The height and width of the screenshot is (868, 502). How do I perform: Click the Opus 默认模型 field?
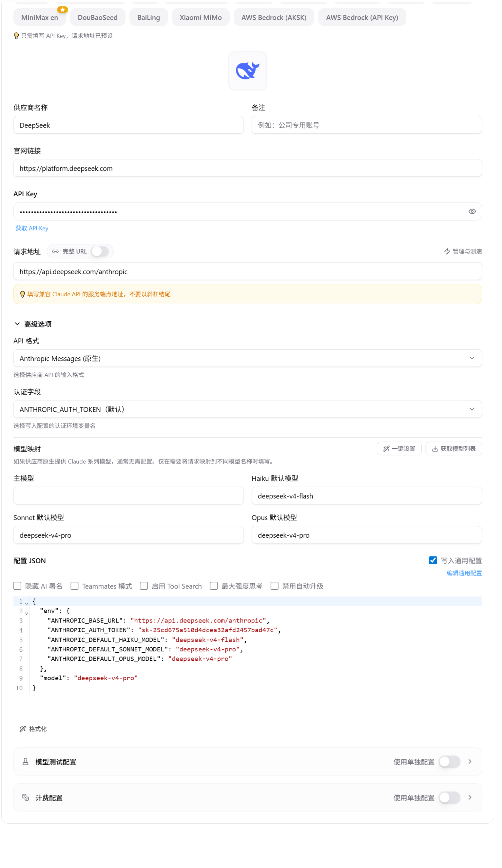pos(367,535)
